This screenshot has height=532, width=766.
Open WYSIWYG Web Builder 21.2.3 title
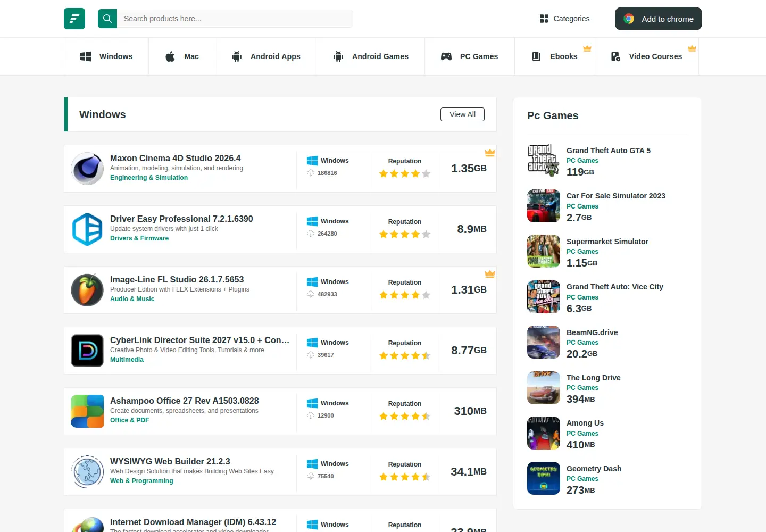click(x=170, y=461)
